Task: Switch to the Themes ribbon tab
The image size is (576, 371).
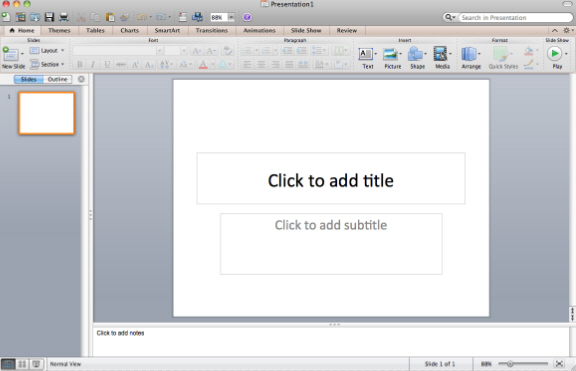Action: pos(59,30)
